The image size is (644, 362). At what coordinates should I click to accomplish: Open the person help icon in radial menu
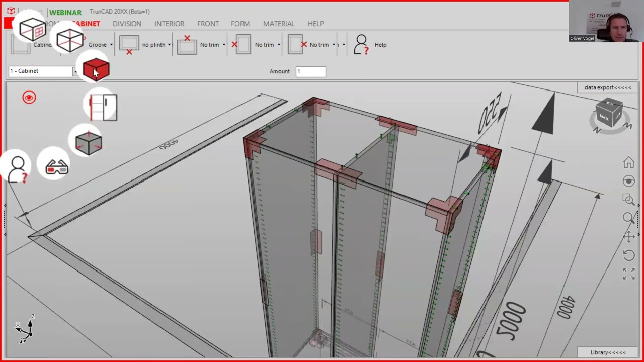click(x=18, y=169)
